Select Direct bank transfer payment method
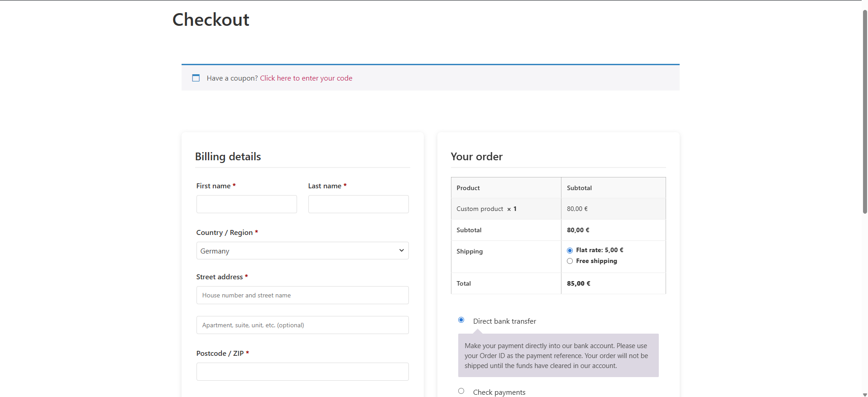Image resolution: width=868 pixels, height=397 pixels. [x=461, y=320]
